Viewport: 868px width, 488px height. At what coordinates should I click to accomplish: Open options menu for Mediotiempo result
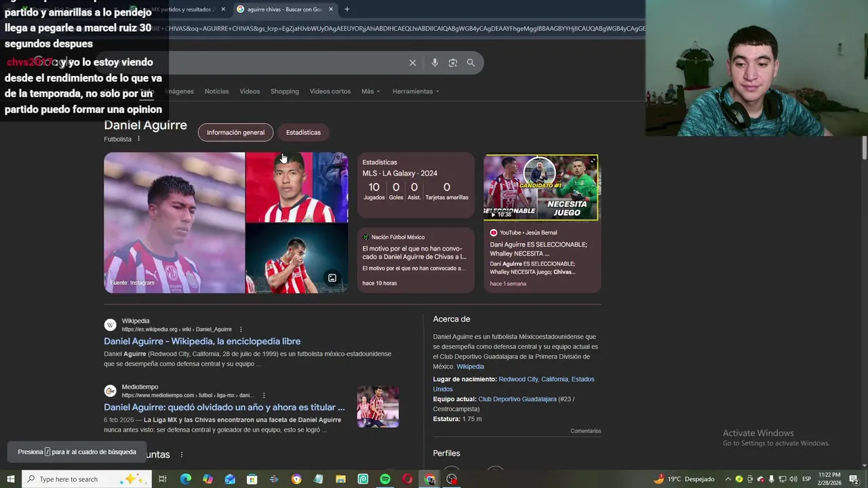(x=264, y=395)
